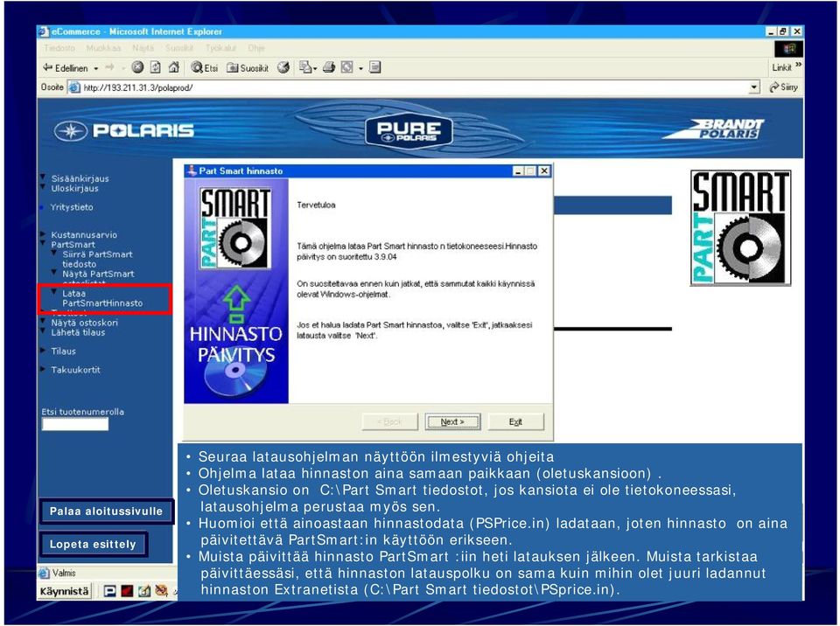The width and height of the screenshot is (840, 626).
Task: Click Next in Part Smart hinnasto dialog
Action: tap(452, 421)
